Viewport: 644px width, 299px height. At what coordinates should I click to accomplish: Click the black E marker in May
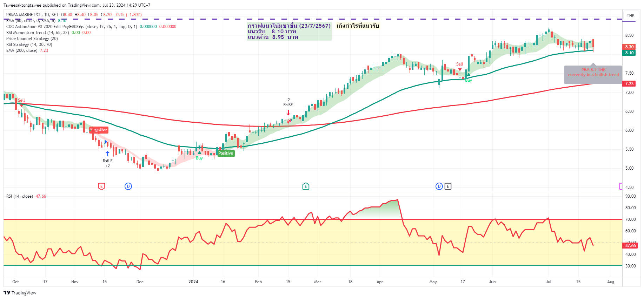(x=448, y=186)
